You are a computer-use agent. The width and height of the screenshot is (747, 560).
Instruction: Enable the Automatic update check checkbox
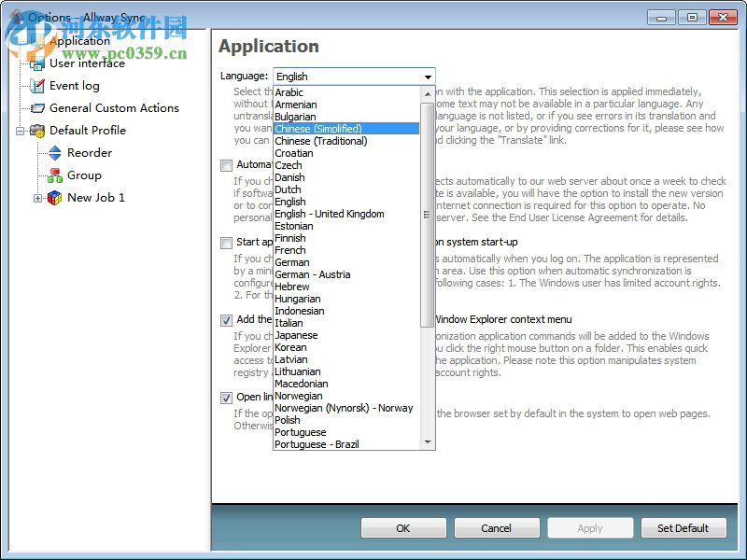point(226,165)
